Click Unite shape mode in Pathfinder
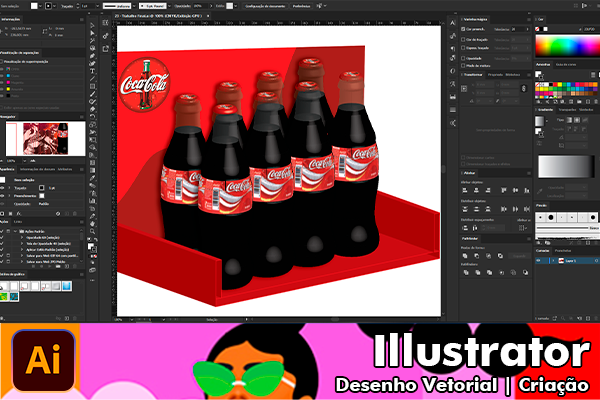 pyautogui.click(x=465, y=256)
